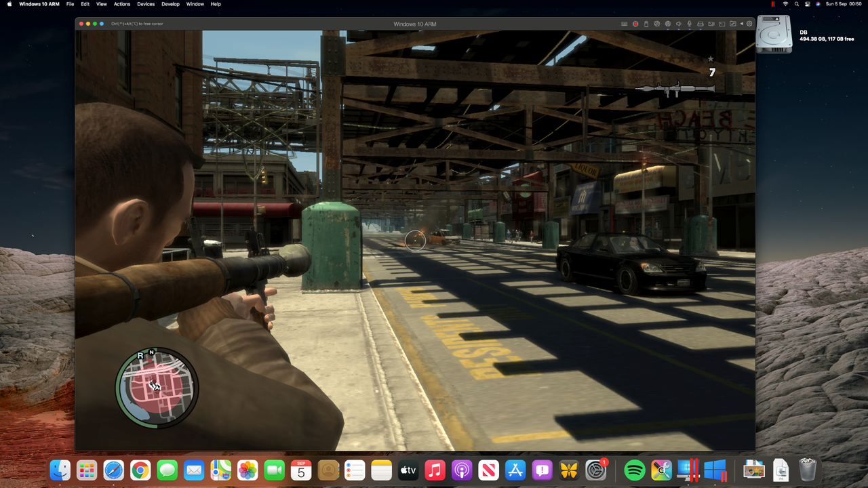The height and width of the screenshot is (488, 868).
Task: Click the red record button in VM toolbar
Action: coord(635,24)
